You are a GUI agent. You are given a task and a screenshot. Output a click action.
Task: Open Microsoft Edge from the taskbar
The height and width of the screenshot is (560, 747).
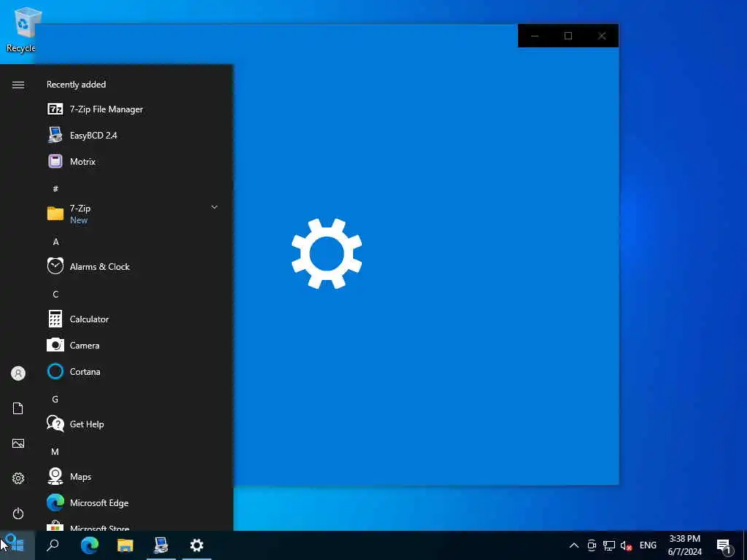click(x=89, y=545)
